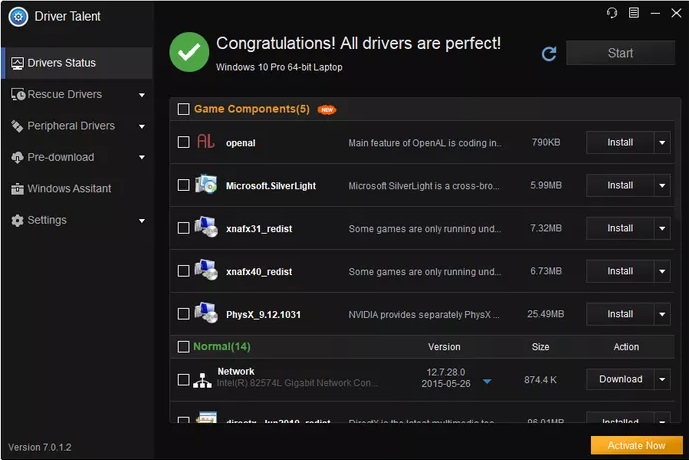Click the Size column header
Viewport: 689px width, 460px height.
[x=540, y=347]
